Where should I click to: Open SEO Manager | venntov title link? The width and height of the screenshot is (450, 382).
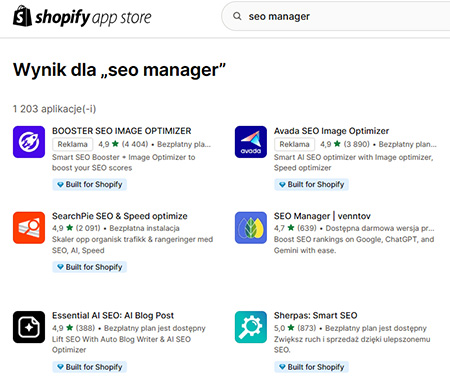click(322, 216)
